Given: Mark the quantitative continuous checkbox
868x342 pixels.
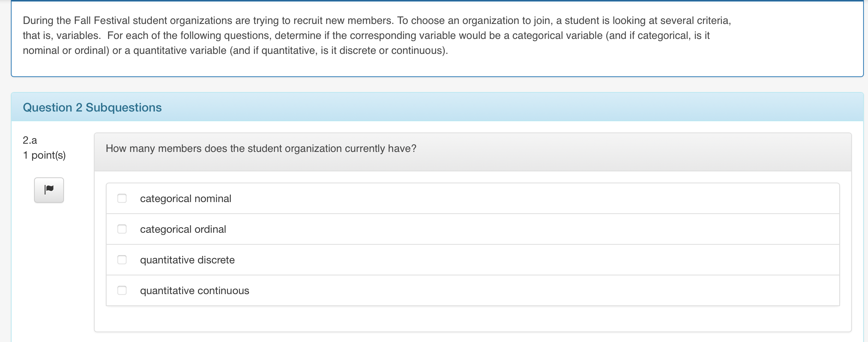Looking at the screenshot, I should tap(122, 290).
